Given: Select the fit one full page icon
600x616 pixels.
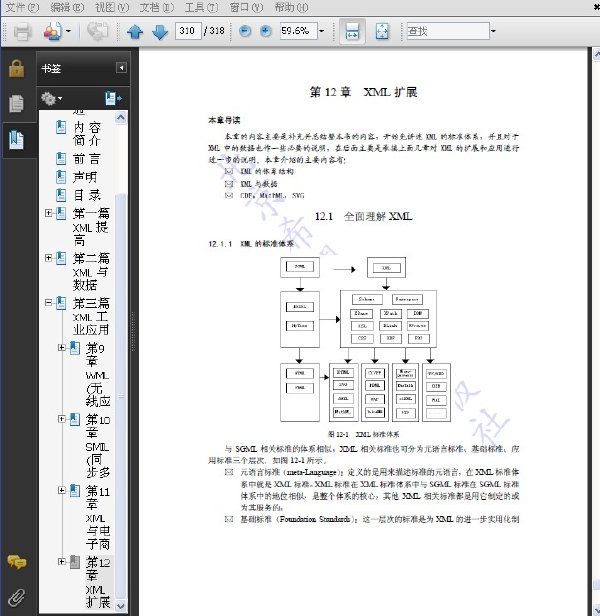Looking at the screenshot, I should pos(382,31).
